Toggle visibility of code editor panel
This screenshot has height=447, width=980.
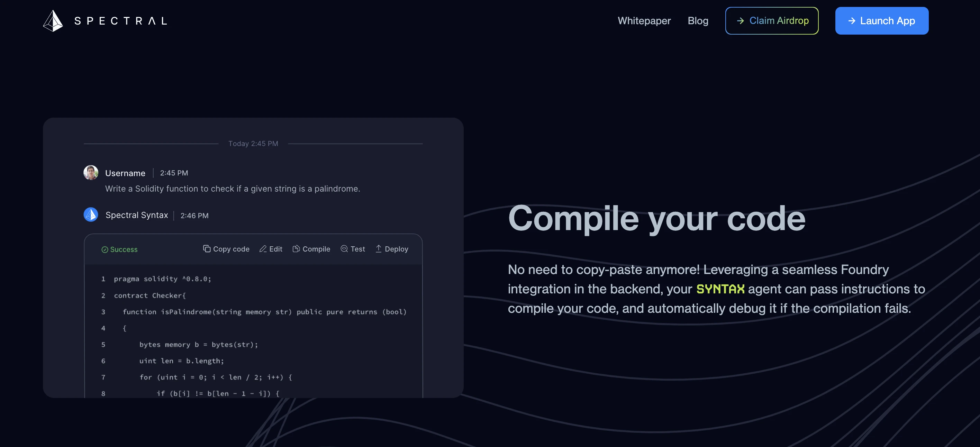(270, 249)
